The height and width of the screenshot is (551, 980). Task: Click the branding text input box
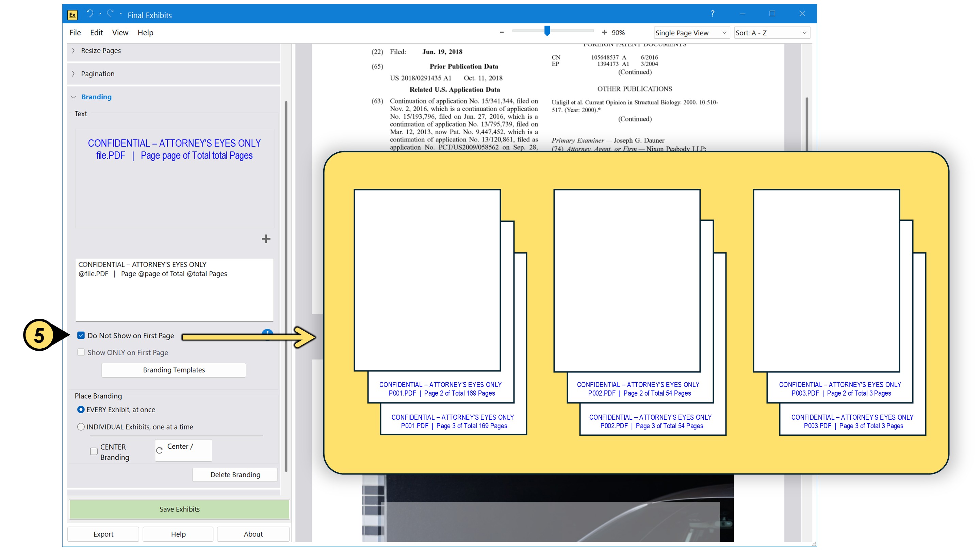point(174,290)
